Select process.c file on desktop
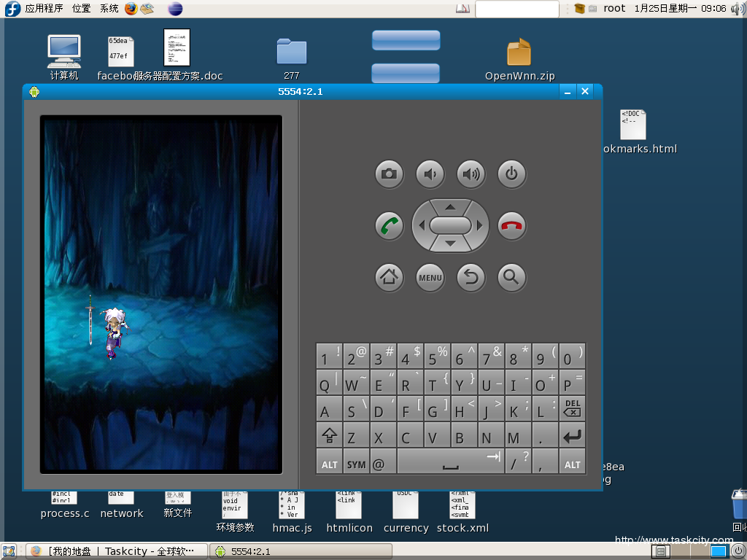Screen dimensions: 747x560 (x=65, y=505)
